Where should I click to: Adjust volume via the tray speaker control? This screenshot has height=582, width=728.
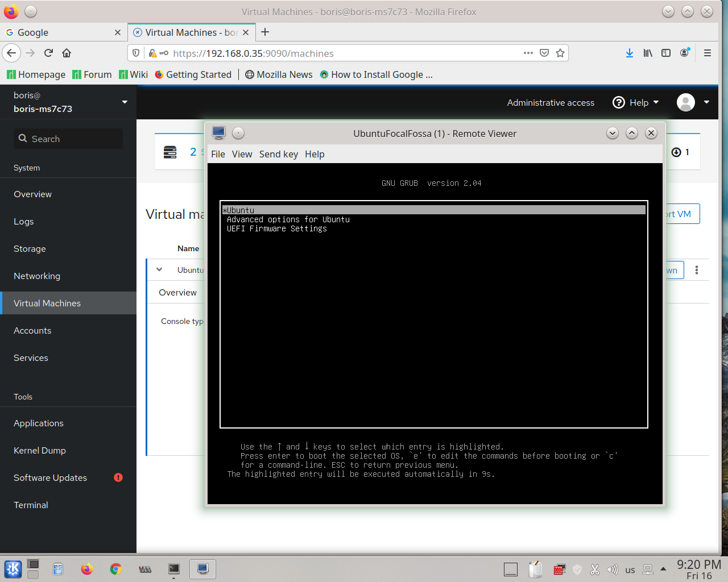point(613,569)
